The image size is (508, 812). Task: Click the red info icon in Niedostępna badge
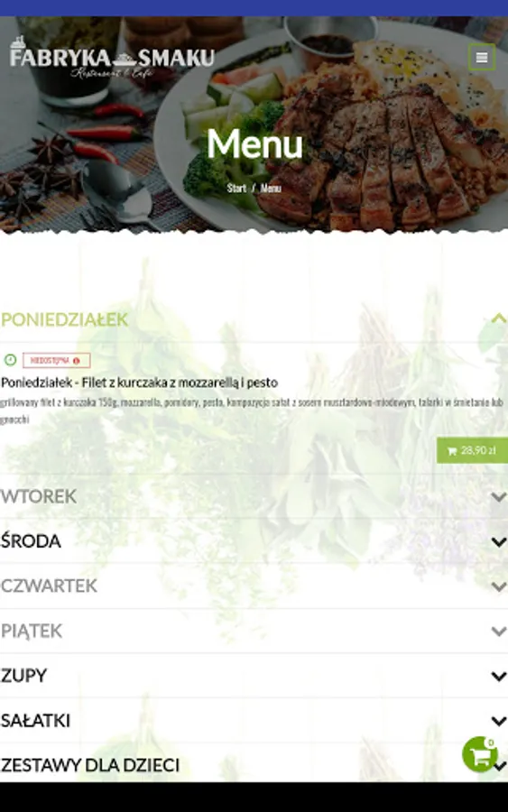click(x=77, y=360)
